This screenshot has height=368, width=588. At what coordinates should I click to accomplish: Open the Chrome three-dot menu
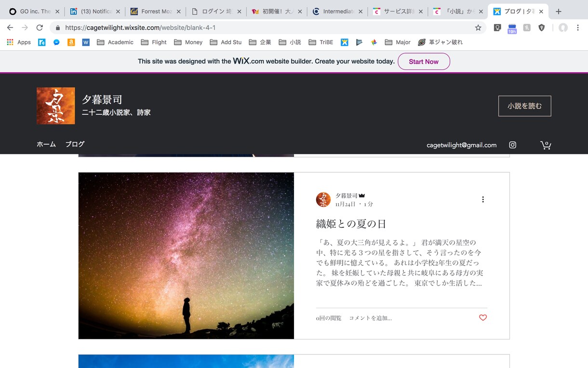click(577, 28)
